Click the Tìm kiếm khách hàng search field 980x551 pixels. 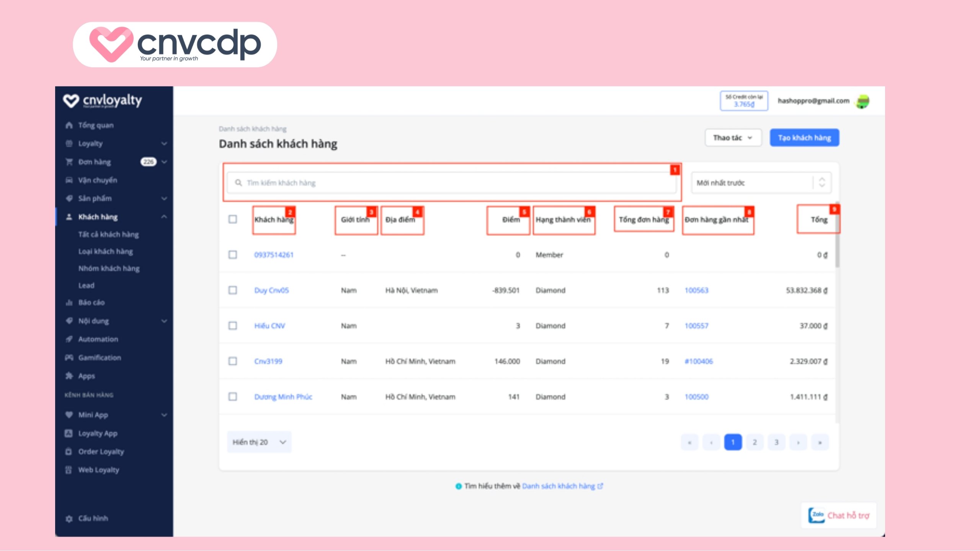(x=452, y=183)
